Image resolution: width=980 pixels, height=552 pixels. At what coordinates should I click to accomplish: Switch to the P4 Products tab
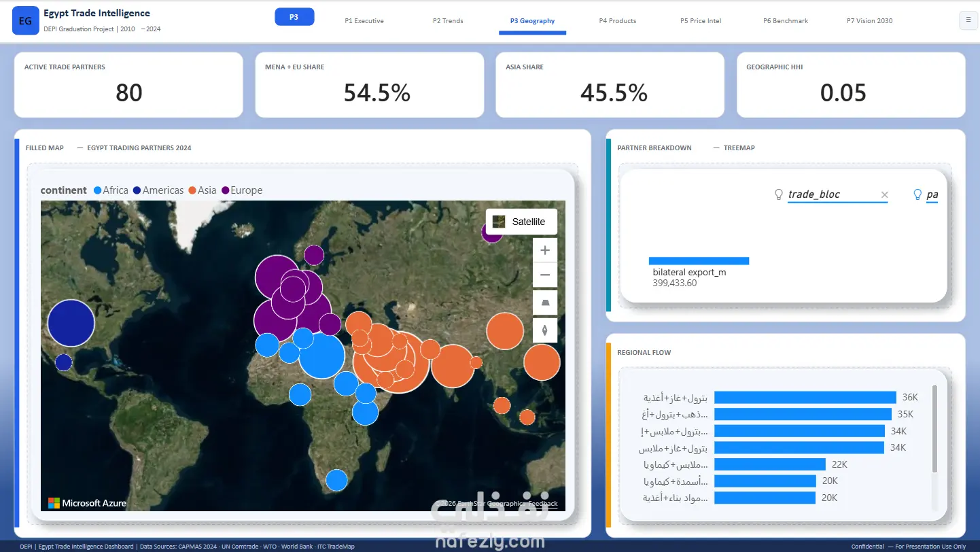click(x=617, y=21)
